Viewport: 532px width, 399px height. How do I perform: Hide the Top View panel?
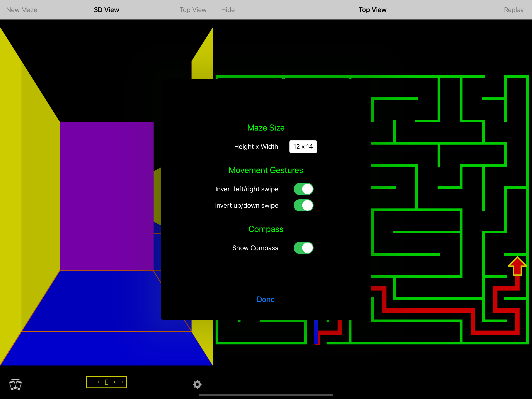pyautogui.click(x=228, y=10)
